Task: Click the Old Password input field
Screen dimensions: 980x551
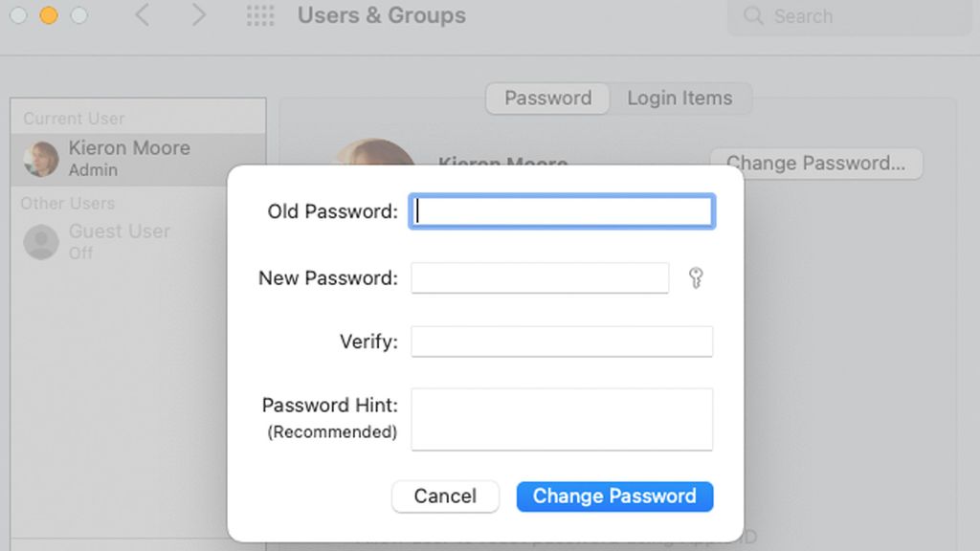Action: (562, 211)
